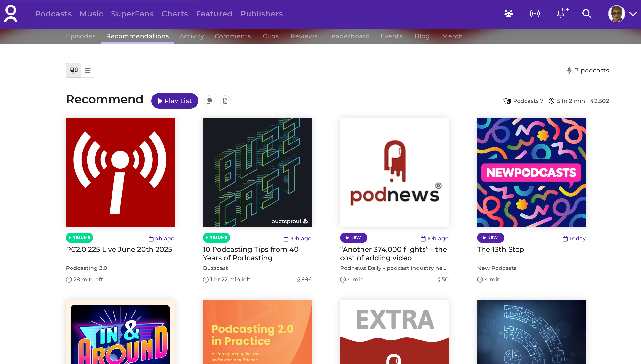The width and height of the screenshot is (641, 364).
Task: Open Featured in top navigation
Action: coord(214,14)
